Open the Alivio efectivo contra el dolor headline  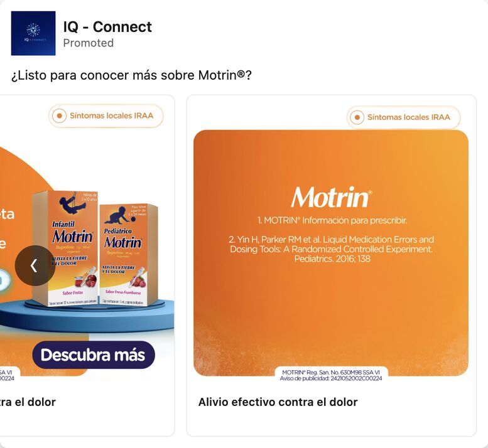(278, 402)
